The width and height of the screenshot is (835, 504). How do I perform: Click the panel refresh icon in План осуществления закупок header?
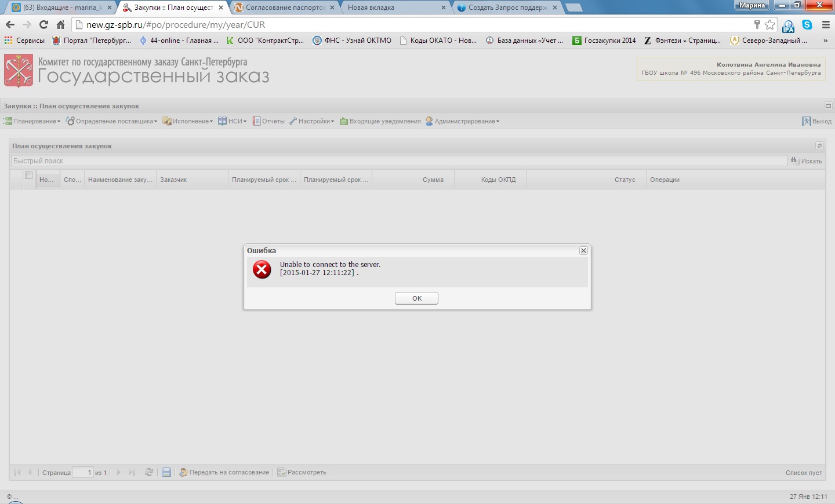[819, 146]
